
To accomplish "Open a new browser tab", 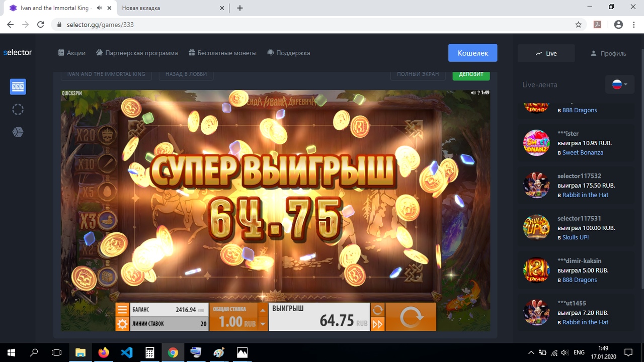I will (x=240, y=8).
